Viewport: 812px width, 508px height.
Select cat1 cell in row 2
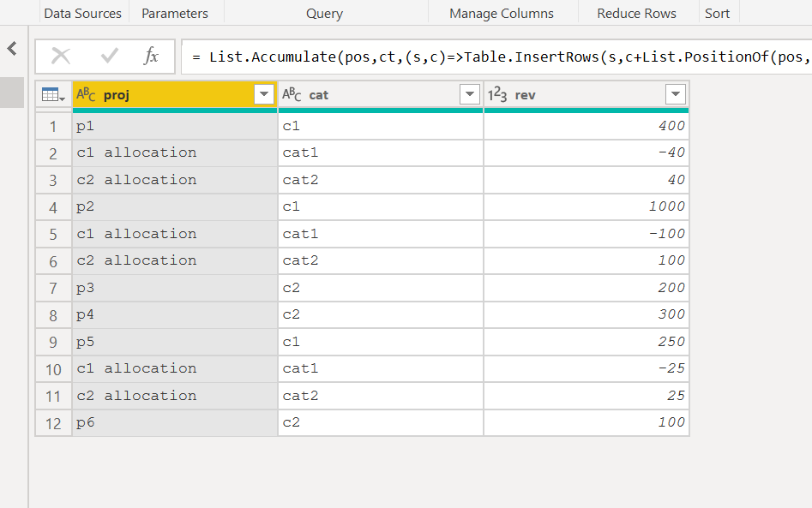[381, 153]
